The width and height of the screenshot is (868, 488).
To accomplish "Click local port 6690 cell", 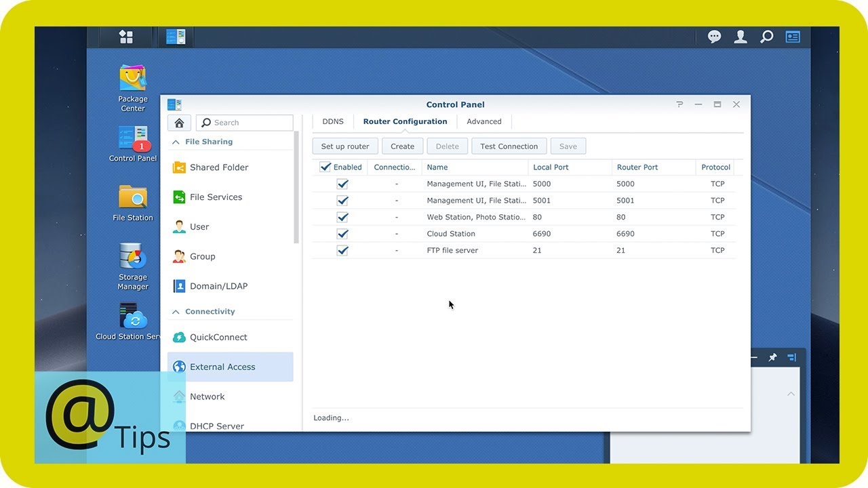I will coord(542,234).
